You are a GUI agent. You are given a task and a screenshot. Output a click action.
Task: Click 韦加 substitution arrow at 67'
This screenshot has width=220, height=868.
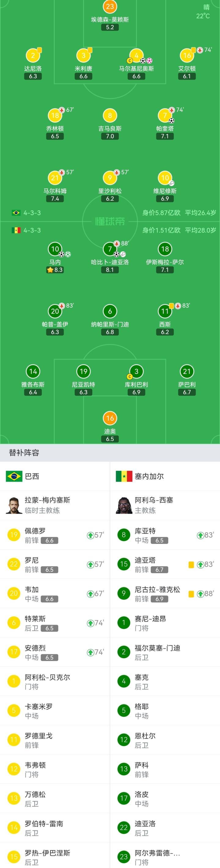point(90,594)
